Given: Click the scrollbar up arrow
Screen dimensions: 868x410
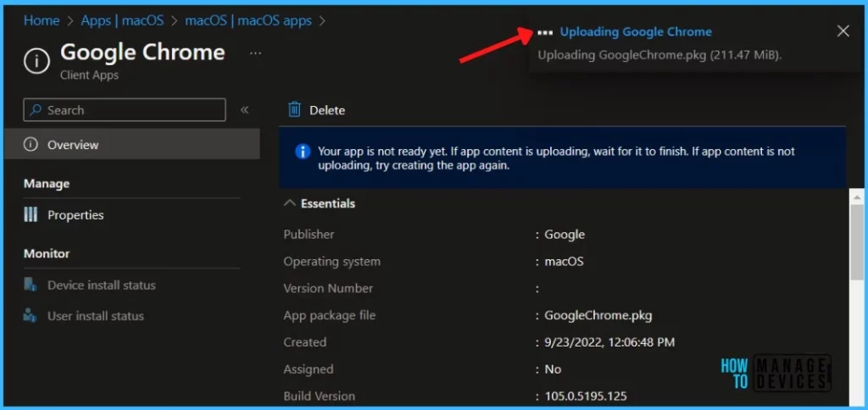Looking at the screenshot, I should point(857,197).
